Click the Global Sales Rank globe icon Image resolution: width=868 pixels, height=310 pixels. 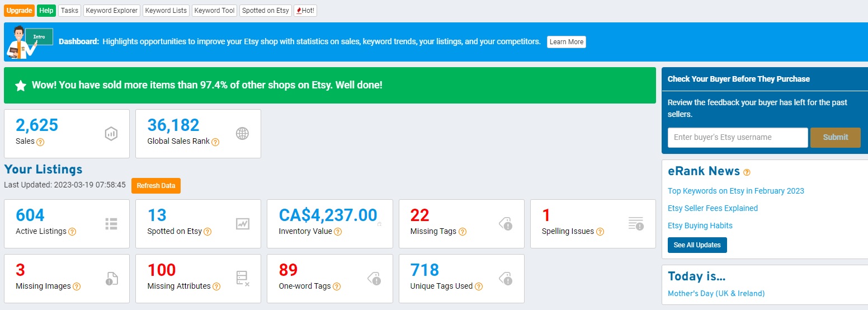click(x=242, y=134)
